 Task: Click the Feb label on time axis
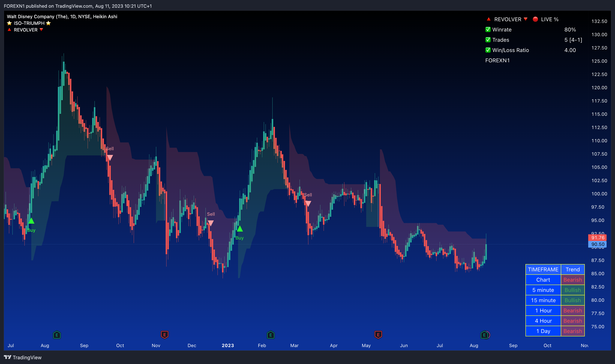[x=262, y=345]
